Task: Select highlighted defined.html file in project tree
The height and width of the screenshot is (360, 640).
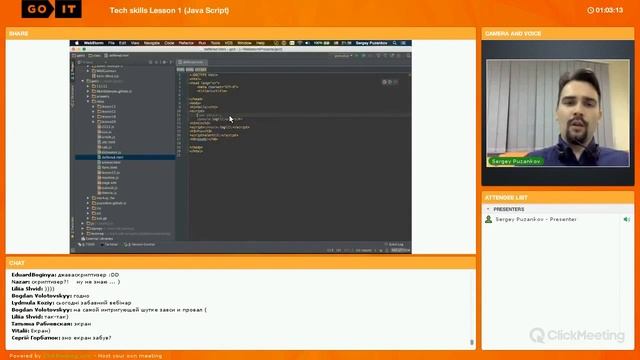Action: 125,157
